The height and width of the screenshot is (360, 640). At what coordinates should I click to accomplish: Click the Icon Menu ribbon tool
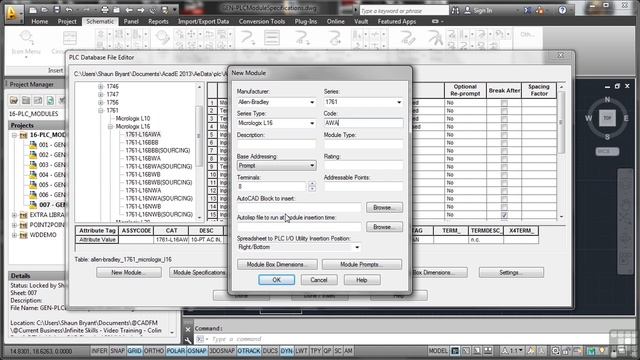pos(26,42)
